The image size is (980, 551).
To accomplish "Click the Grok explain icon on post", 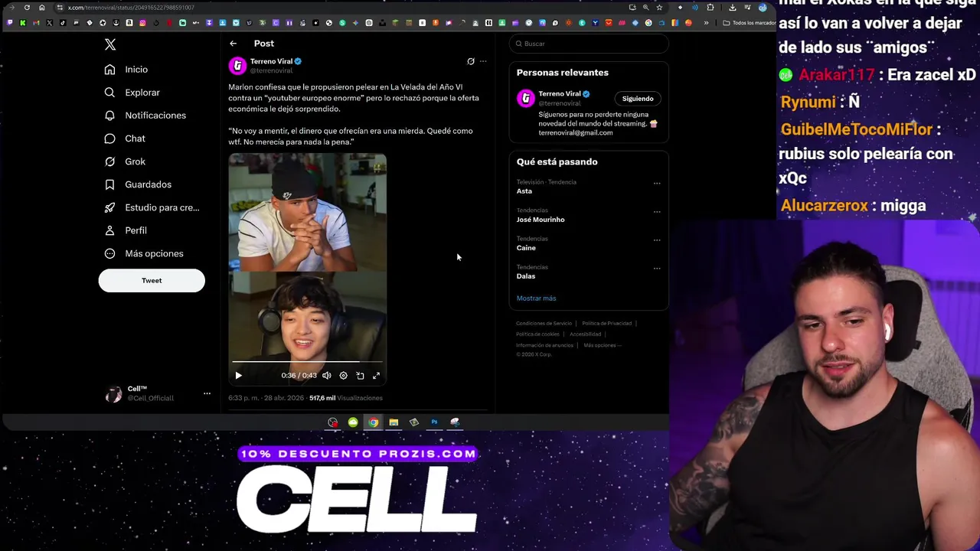I will 471,61.
